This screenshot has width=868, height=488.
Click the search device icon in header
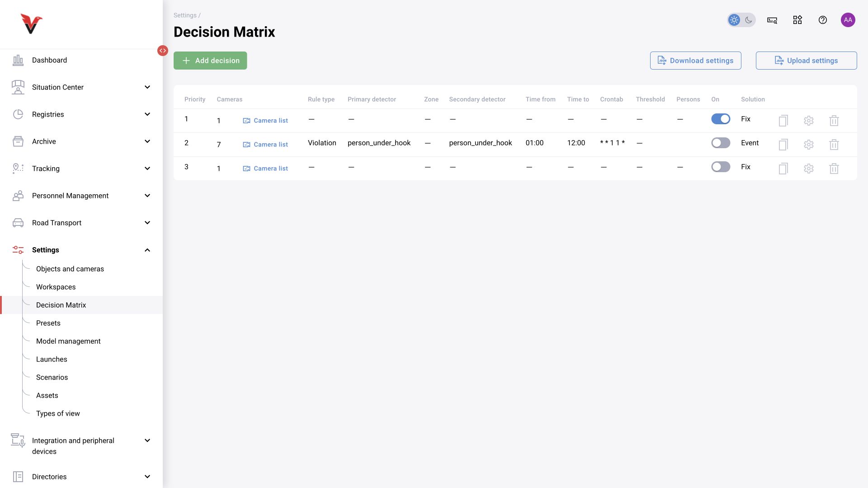[x=772, y=20]
